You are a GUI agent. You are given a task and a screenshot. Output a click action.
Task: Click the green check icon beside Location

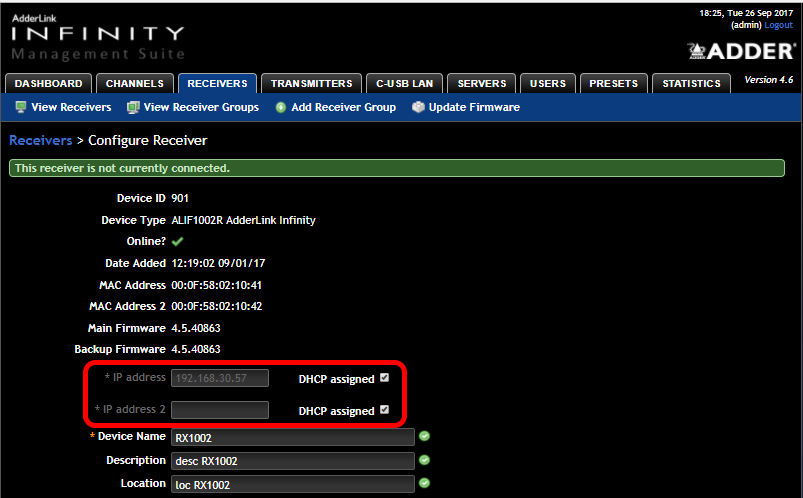(x=424, y=483)
